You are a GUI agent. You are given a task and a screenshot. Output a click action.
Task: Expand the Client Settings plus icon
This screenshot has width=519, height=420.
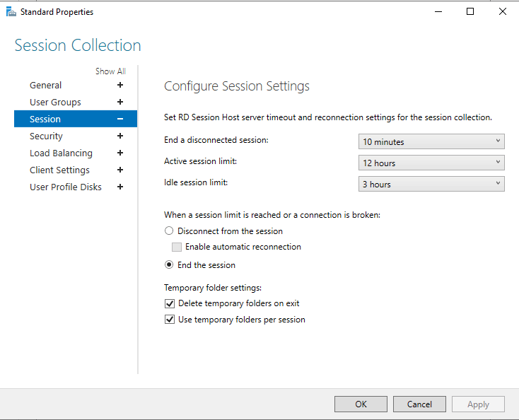tap(120, 170)
